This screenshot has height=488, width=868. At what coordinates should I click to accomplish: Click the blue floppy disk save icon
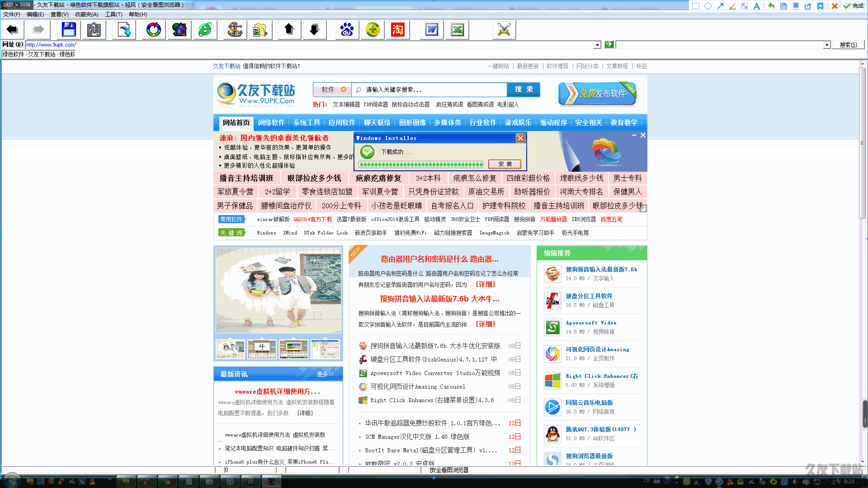[x=69, y=30]
